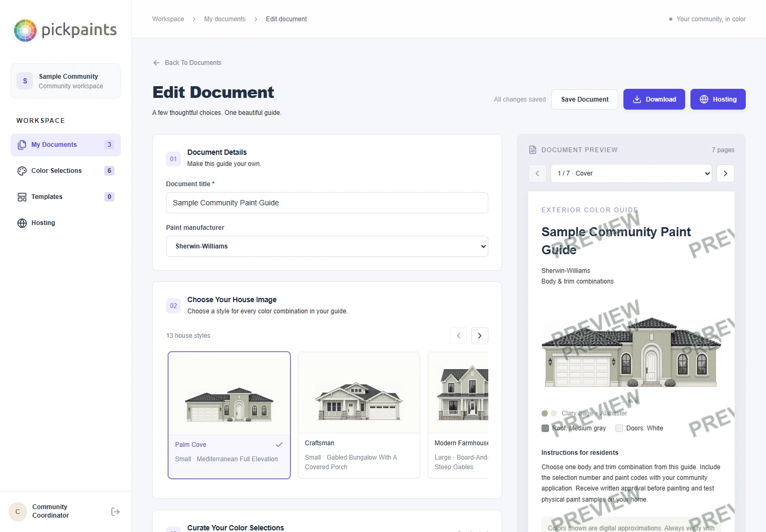This screenshot has width=766, height=532.
Task: Click the Doors White swatch
Action: coord(619,428)
